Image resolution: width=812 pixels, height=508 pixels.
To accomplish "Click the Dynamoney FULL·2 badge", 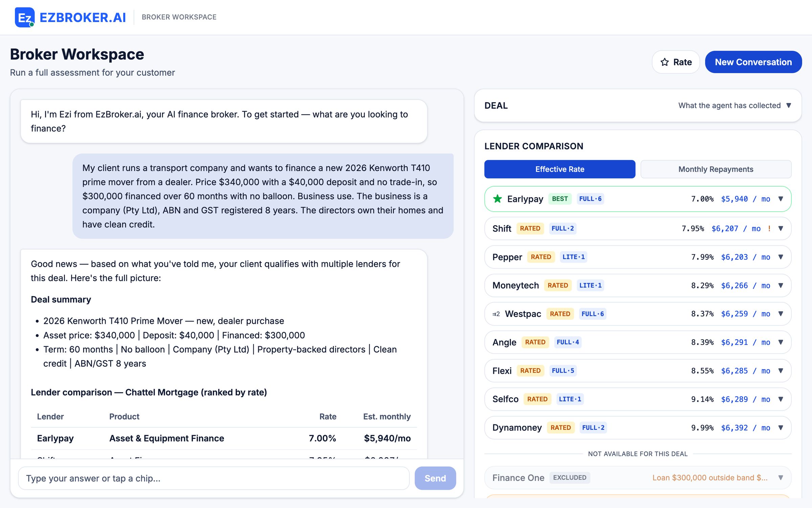I will point(593,428).
